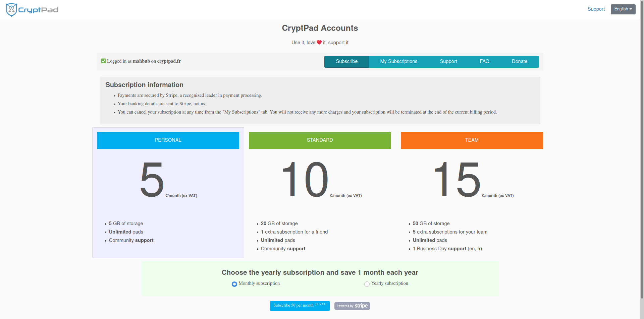The width and height of the screenshot is (644, 319).
Task: Click Personal plan 'Unlimited pads' text
Action: pos(126,232)
